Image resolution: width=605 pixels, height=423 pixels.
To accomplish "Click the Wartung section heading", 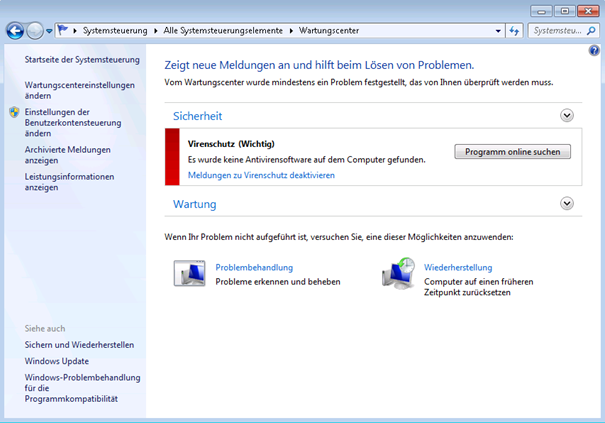I will point(194,204).
